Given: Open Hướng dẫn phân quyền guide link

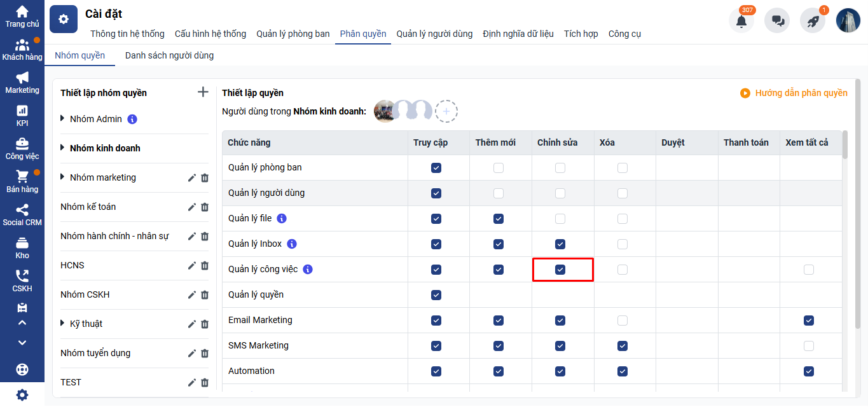Looking at the screenshot, I should point(794,93).
